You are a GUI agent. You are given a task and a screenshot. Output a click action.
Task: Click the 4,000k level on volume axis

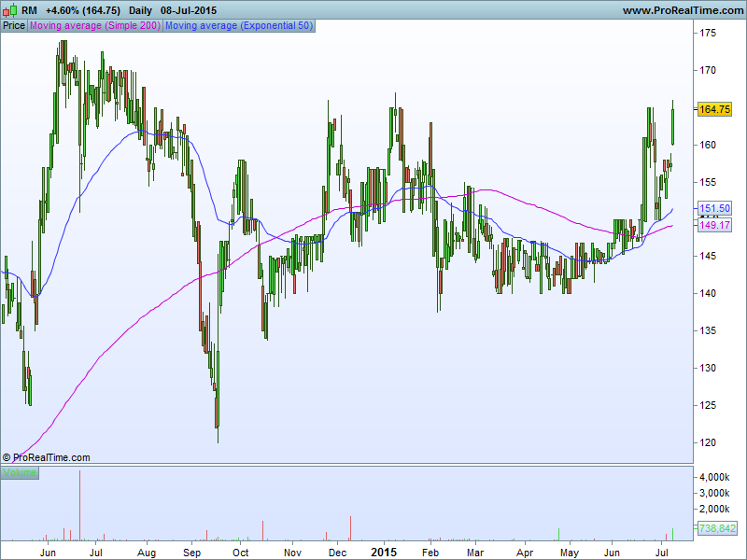[717, 477]
